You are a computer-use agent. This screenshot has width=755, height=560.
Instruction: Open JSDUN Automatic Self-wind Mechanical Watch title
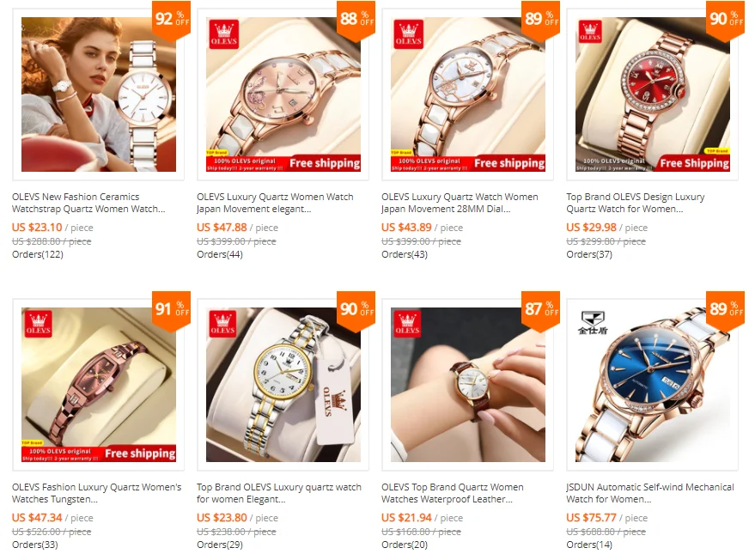650,493
